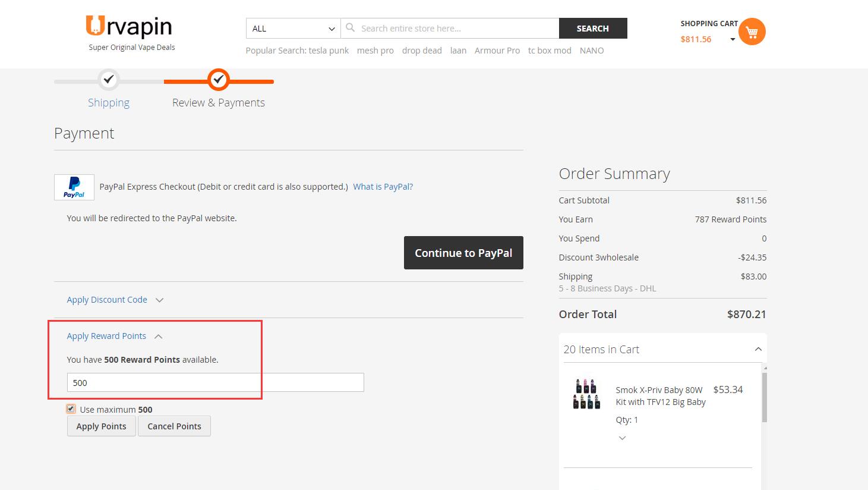Click the magnifier icon in search box
The image size is (868, 490).
351,28
